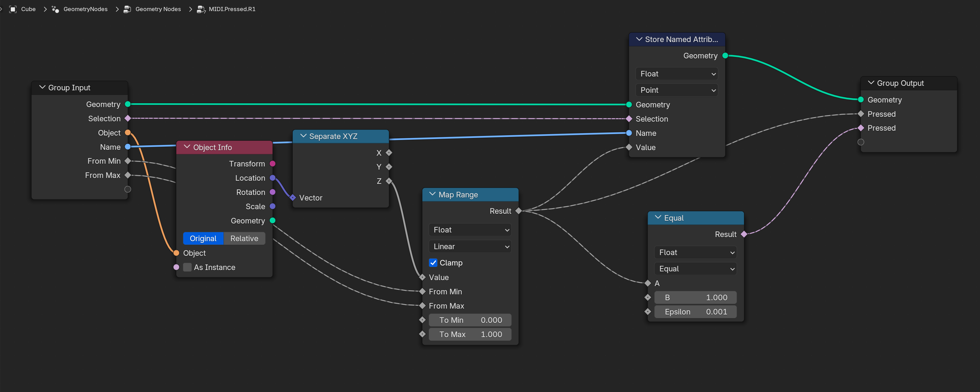Click the From Min input socket on Map Range

pyautogui.click(x=422, y=292)
